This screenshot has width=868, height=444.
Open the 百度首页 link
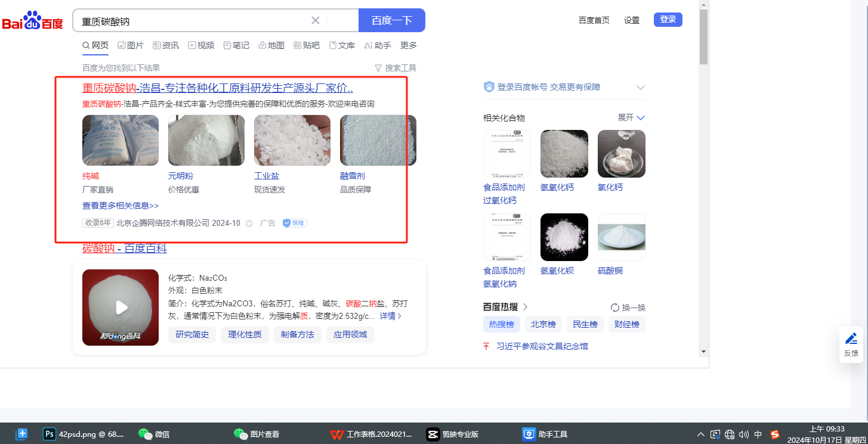tap(594, 20)
